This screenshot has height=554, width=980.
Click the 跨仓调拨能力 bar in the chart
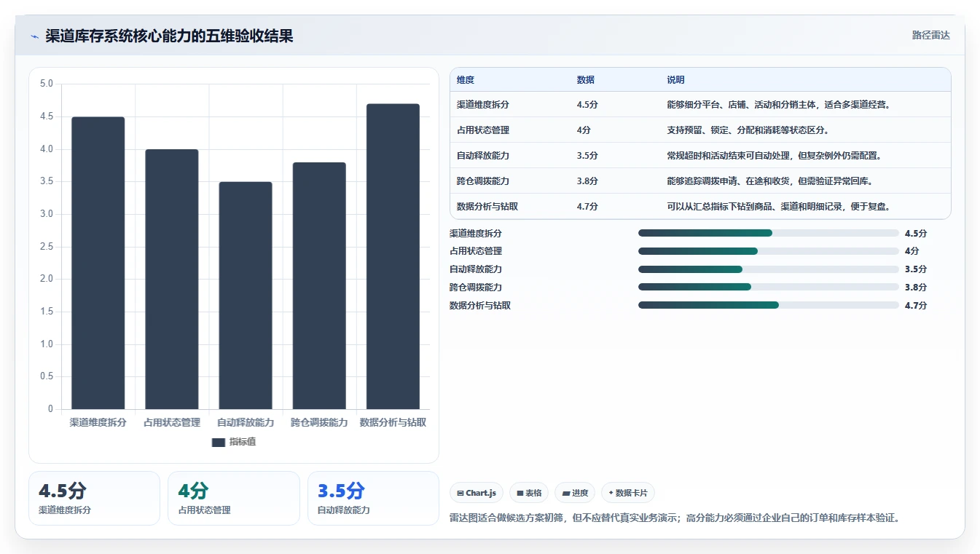pos(319,285)
